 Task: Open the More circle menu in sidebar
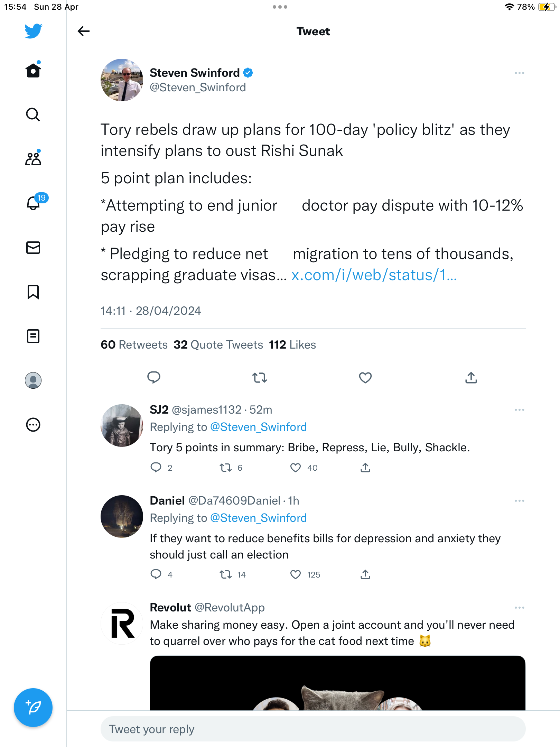tap(33, 425)
